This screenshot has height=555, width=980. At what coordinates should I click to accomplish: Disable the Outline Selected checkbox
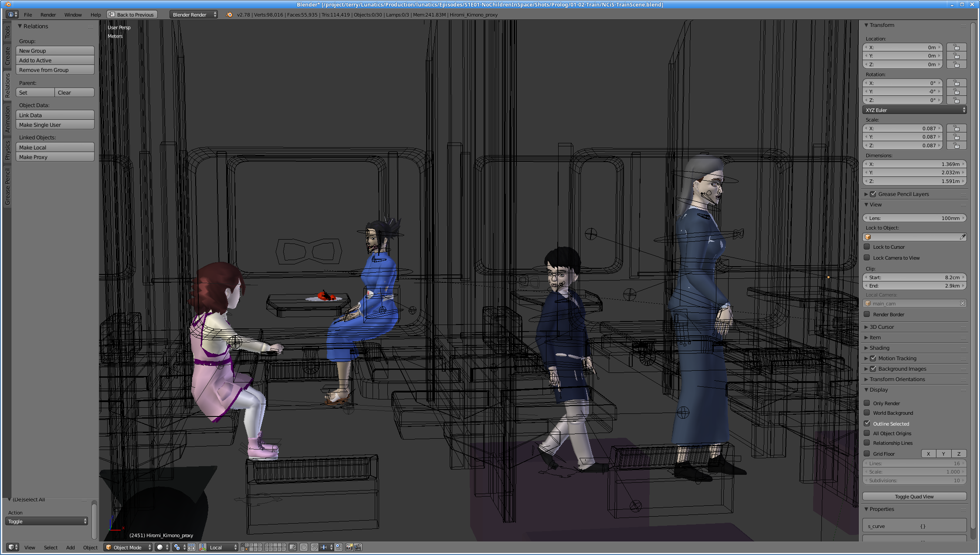click(867, 423)
